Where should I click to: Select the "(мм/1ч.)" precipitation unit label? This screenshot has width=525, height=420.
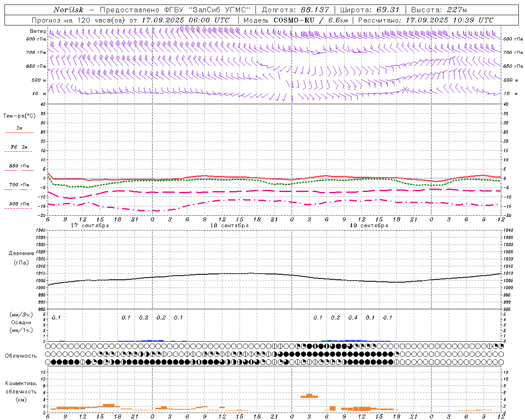pyautogui.click(x=21, y=330)
